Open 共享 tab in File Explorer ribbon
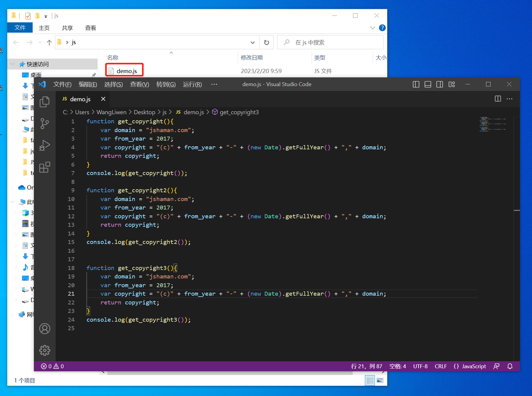 [67, 27]
